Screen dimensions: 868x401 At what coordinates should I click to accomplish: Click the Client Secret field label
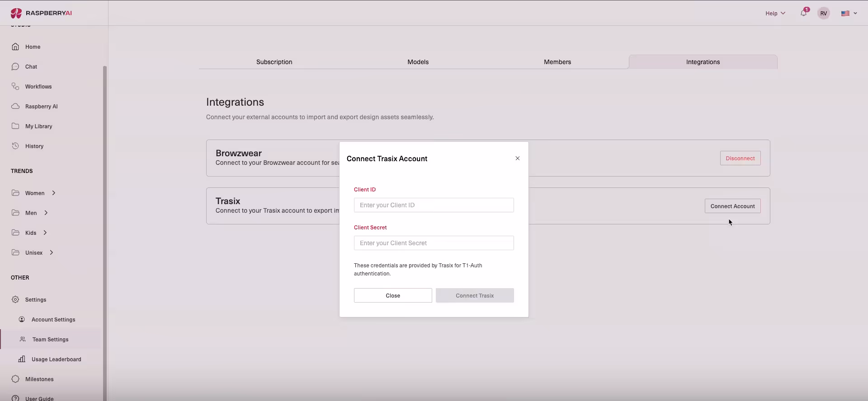[x=370, y=227]
